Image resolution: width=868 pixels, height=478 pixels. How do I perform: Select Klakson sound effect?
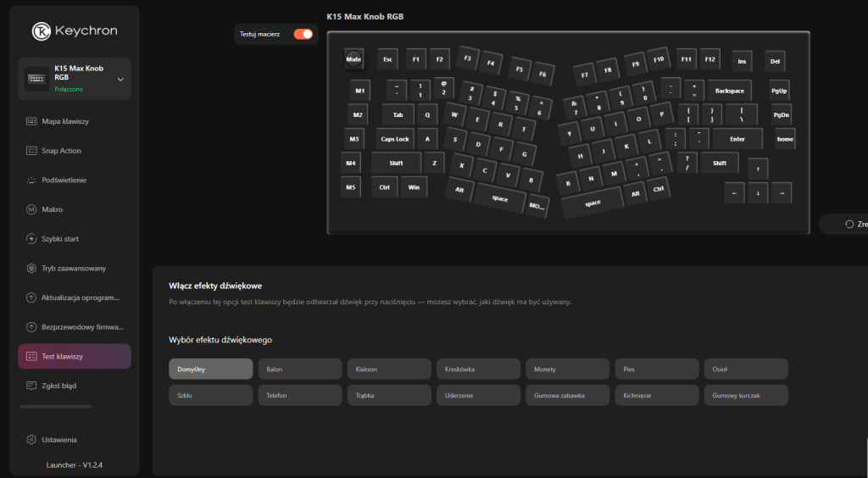click(x=389, y=369)
